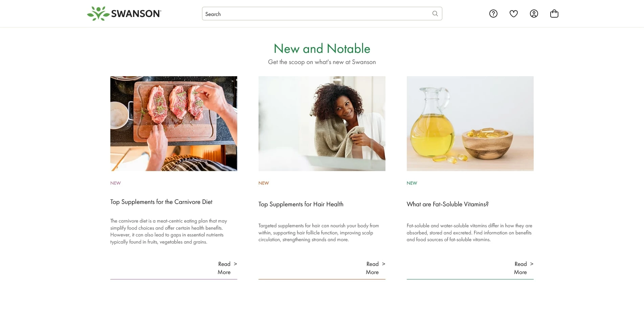This screenshot has width=644, height=314.
Task: Open the wishlist heart icon
Action: point(514,14)
